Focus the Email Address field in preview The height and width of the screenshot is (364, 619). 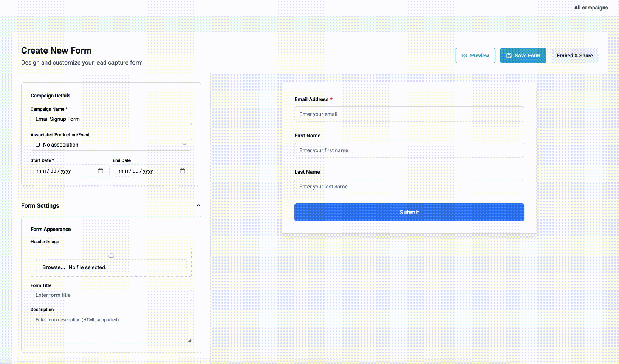[409, 114]
